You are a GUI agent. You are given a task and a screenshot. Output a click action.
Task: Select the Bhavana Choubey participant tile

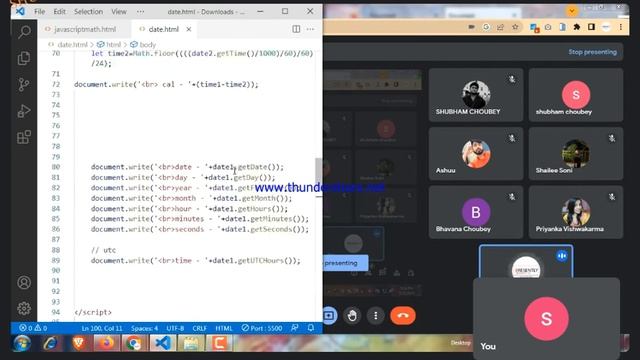[476, 212]
